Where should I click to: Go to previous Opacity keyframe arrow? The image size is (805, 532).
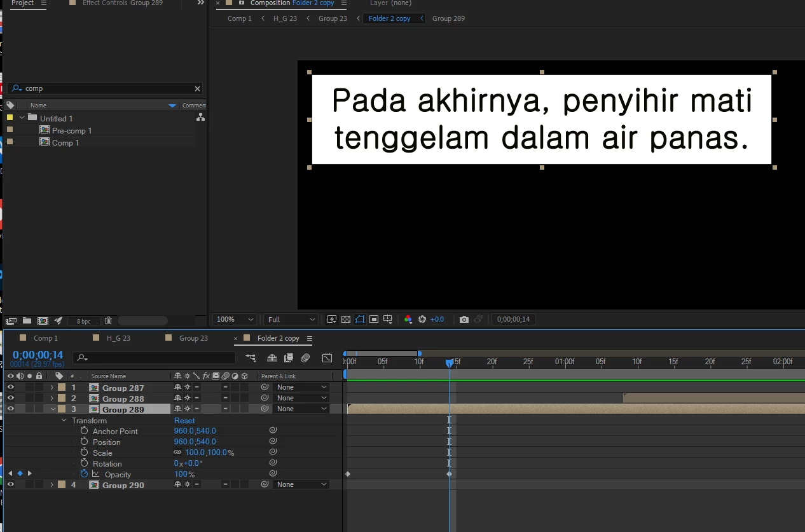[10, 474]
